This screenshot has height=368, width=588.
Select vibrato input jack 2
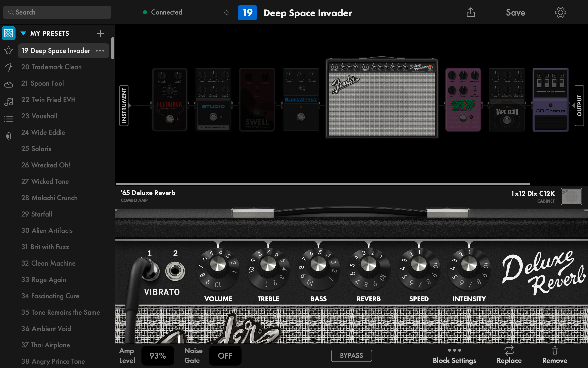175,271
